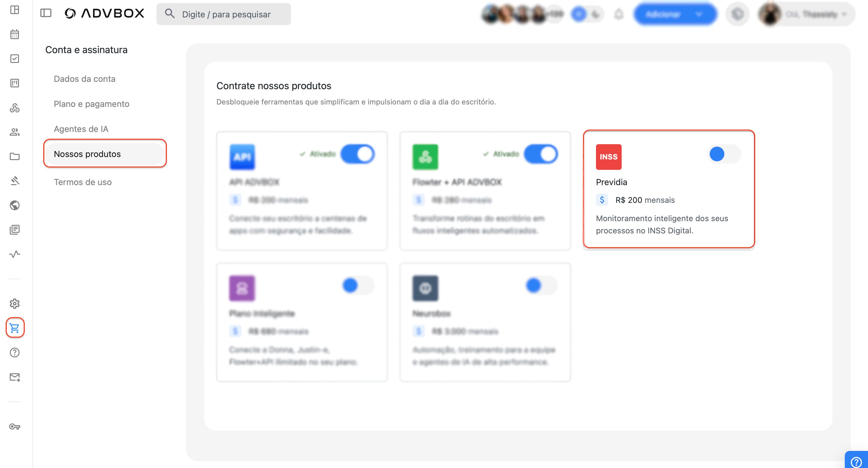Image resolution: width=868 pixels, height=468 pixels.
Task: Open the settings gear sidebar icon
Action: [x=14, y=303]
